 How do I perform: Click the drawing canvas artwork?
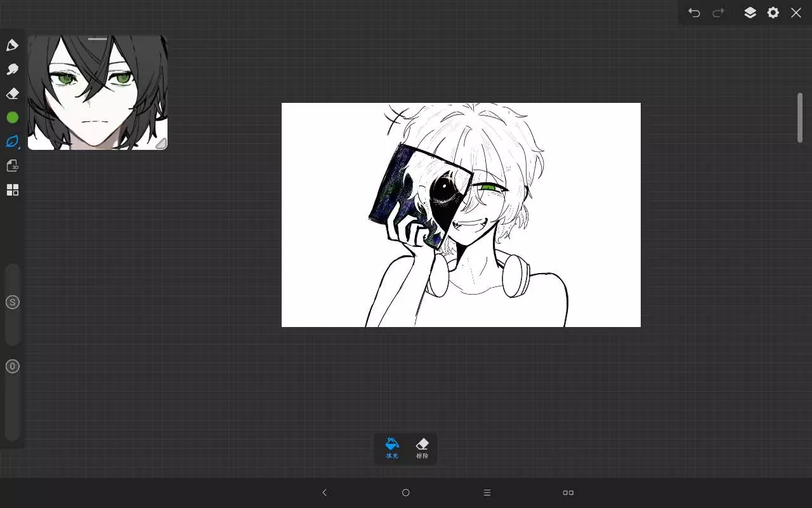[461, 215]
